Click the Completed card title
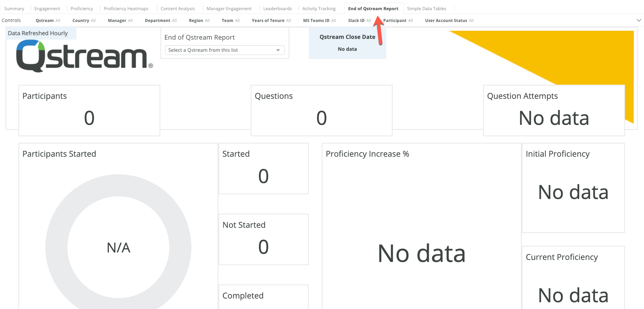Screen dimensions: 644x309 pos(243,295)
